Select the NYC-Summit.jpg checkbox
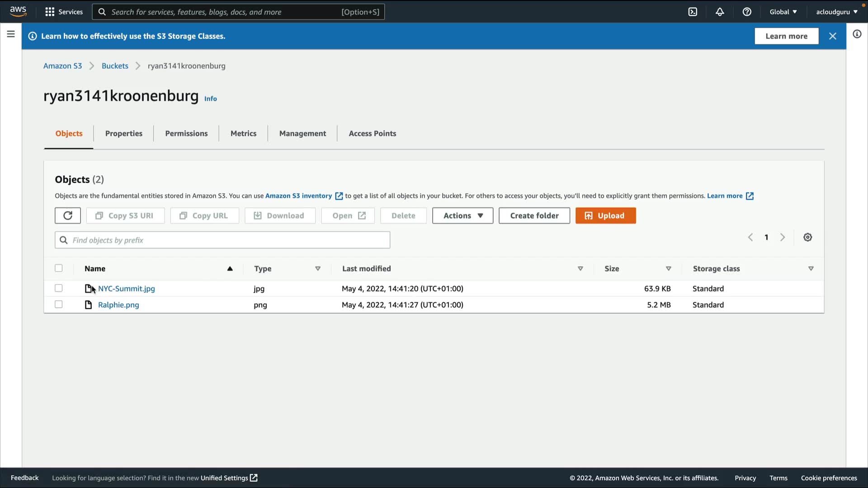This screenshot has height=488, width=868. (x=59, y=288)
